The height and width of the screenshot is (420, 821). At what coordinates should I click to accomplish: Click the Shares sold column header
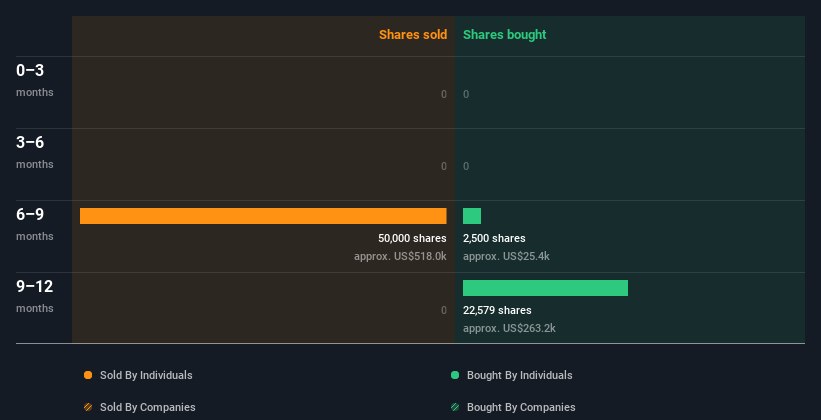click(x=413, y=35)
